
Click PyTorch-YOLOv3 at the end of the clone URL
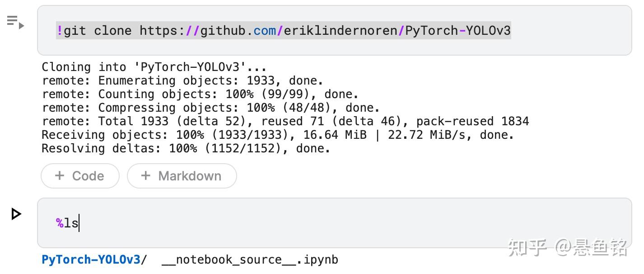457,31
